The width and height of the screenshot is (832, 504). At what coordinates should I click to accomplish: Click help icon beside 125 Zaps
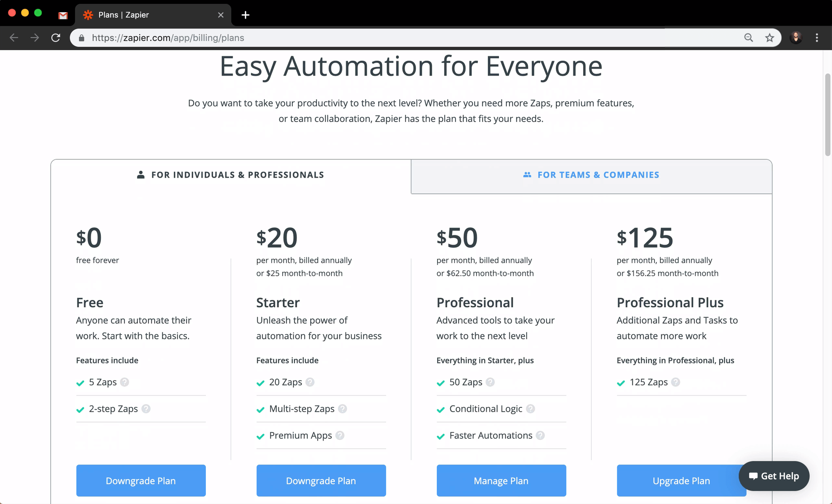point(675,382)
